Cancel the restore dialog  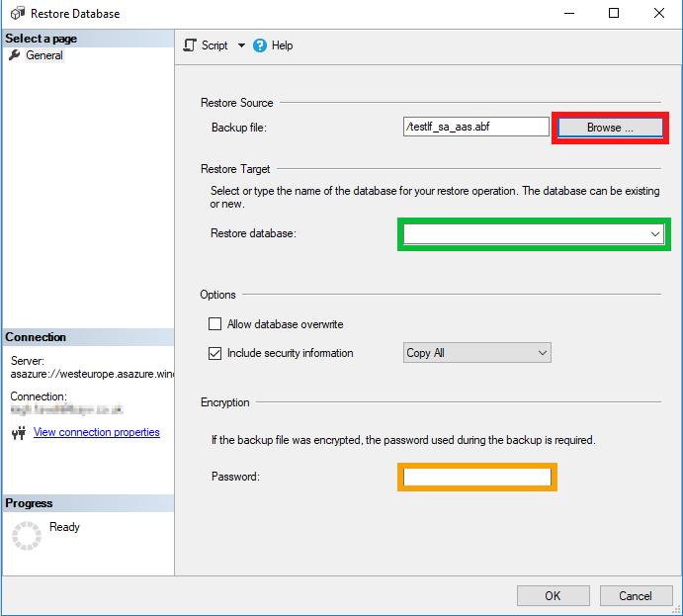click(636, 595)
